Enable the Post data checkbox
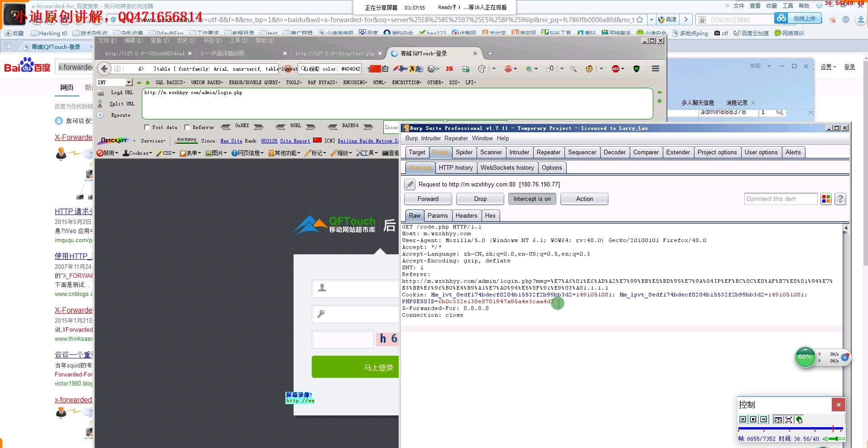 147,128
